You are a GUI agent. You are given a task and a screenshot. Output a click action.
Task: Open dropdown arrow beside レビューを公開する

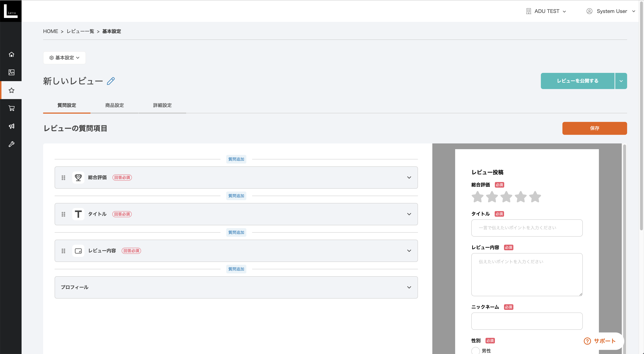[x=621, y=81]
